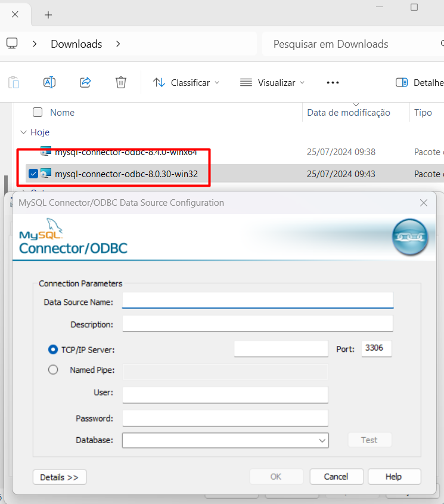Focus the TCP/IP Server host field
This screenshot has width=444, height=504.
click(x=281, y=349)
